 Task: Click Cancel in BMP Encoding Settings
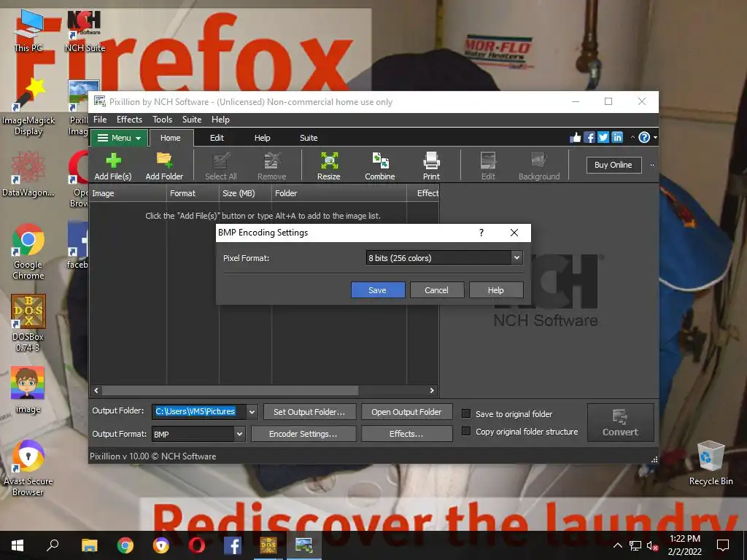point(437,290)
